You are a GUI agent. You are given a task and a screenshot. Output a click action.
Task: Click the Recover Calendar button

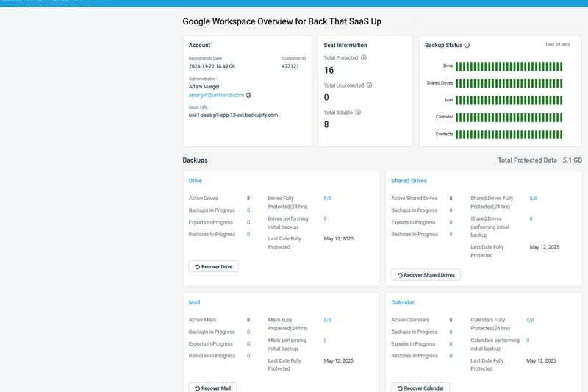tap(420, 388)
